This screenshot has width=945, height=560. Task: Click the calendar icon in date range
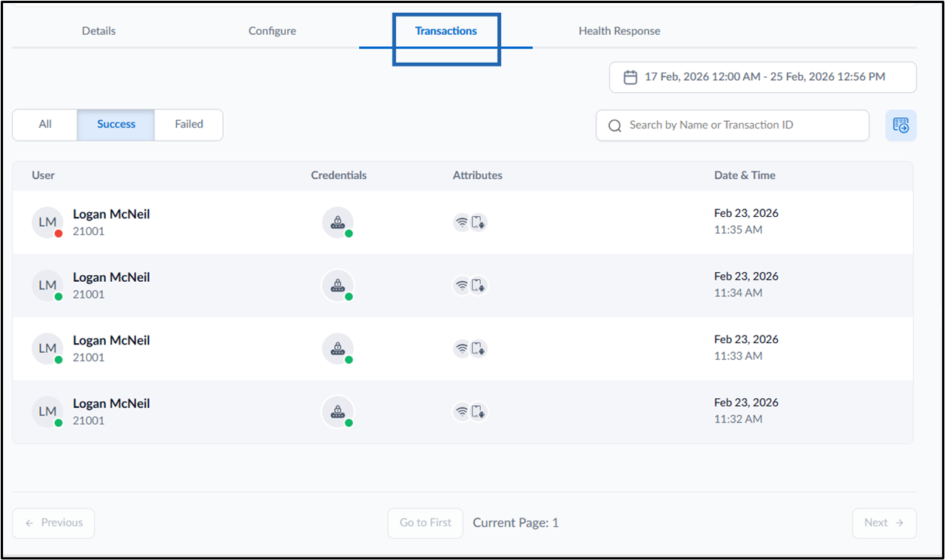click(x=631, y=77)
